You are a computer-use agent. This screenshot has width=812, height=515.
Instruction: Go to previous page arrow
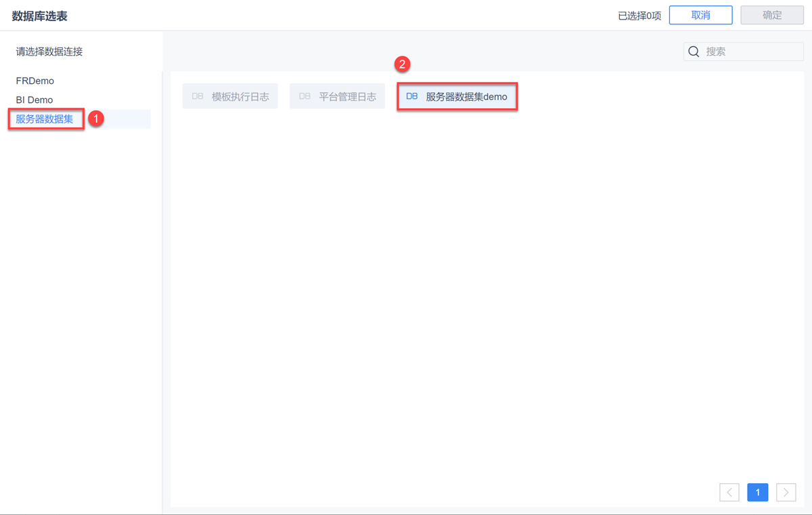pos(729,493)
